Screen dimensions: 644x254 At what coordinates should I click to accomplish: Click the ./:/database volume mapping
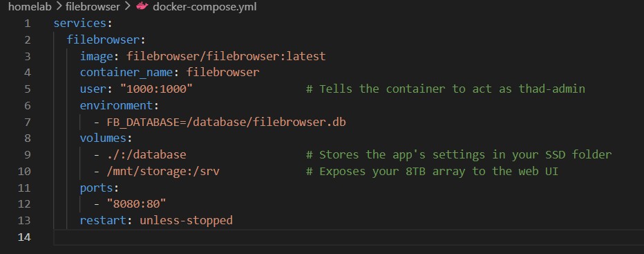point(146,155)
